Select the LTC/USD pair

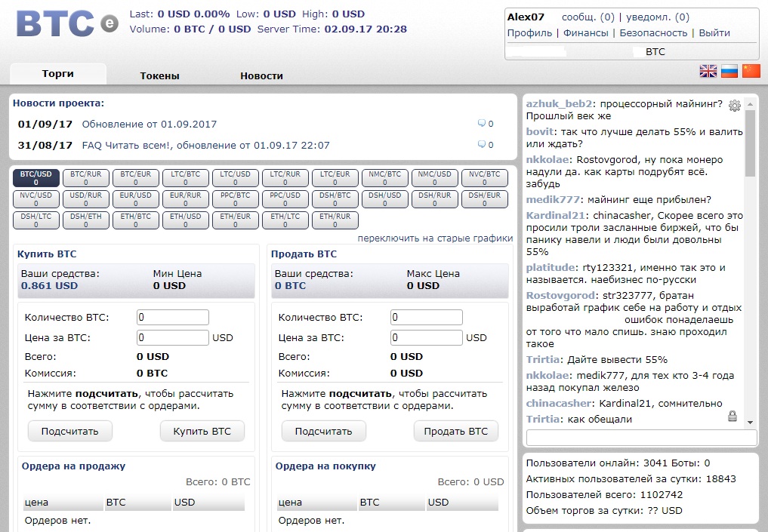tap(235, 178)
